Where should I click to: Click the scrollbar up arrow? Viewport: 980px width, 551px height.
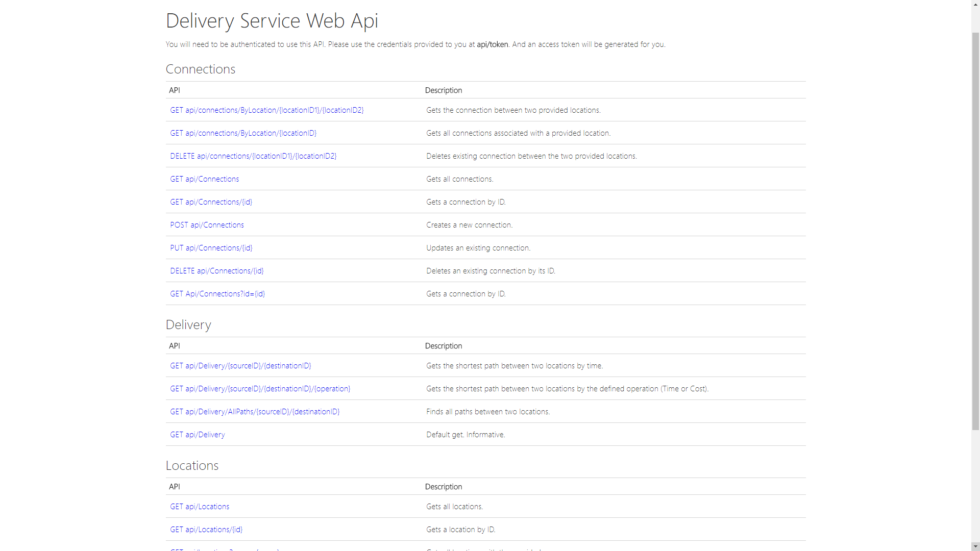pyautogui.click(x=975, y=4)
